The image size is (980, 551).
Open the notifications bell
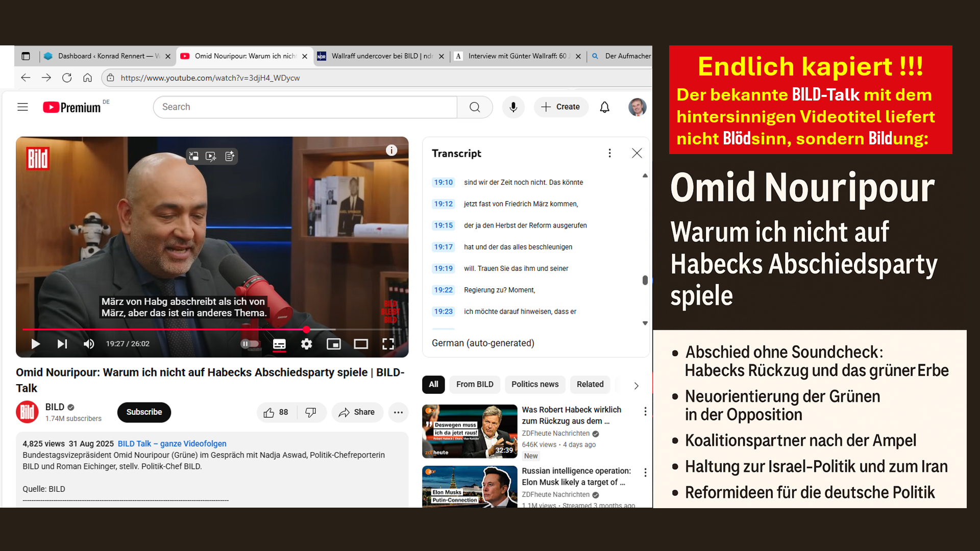pos(604,107)
